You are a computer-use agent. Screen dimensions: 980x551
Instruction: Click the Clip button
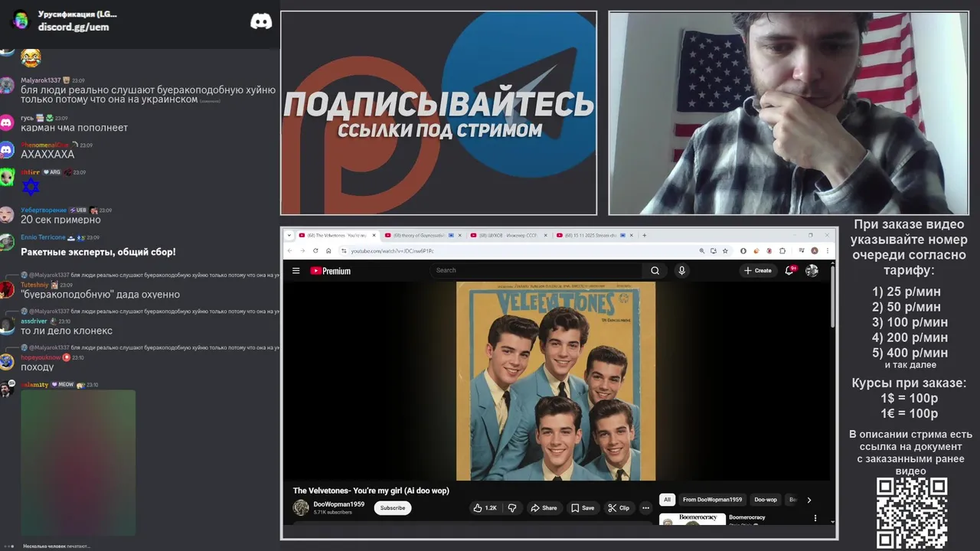(x=619, y=507)
